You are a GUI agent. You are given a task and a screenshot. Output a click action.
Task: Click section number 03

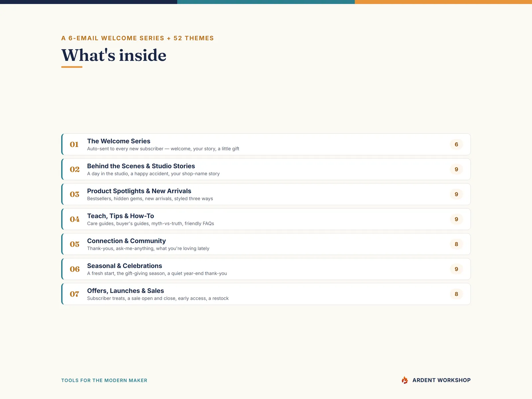(x=74, y=194)
